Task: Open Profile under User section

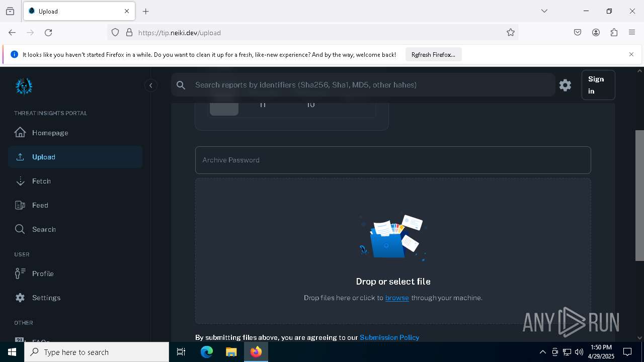Action: 75,274
